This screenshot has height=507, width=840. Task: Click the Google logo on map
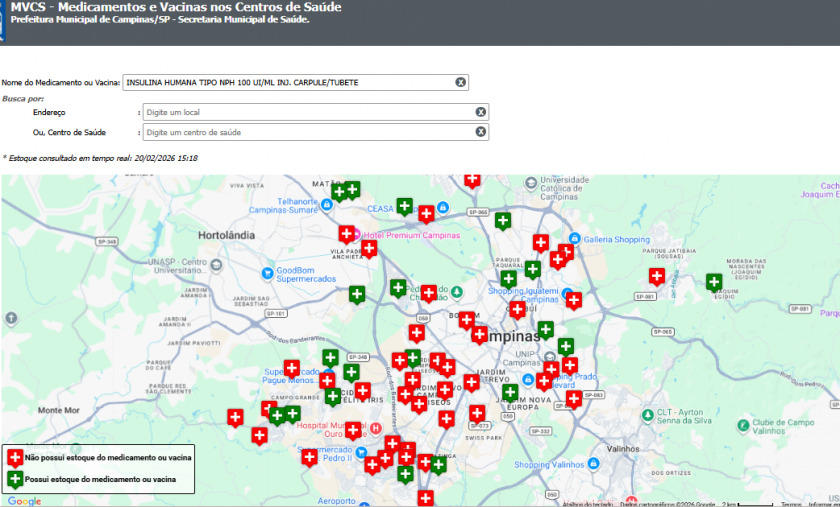24,500
